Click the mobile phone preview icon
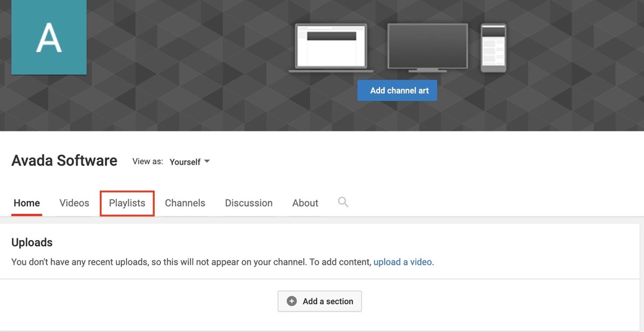This screenshot has width=644, height=332. [x=493, y=47]
